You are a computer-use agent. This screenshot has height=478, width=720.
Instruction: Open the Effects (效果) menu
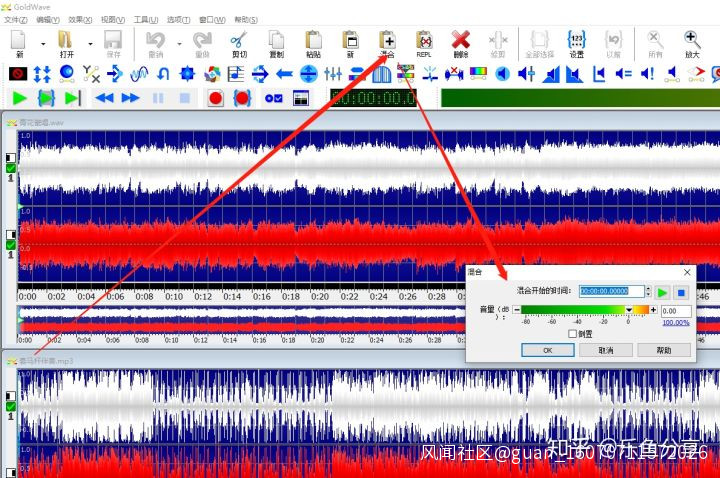(x=81, y=19)
